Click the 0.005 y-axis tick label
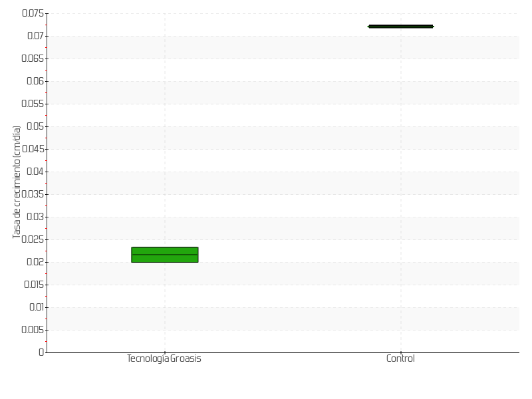Viewport: 532px width, 399px height. tap(33, 330)
